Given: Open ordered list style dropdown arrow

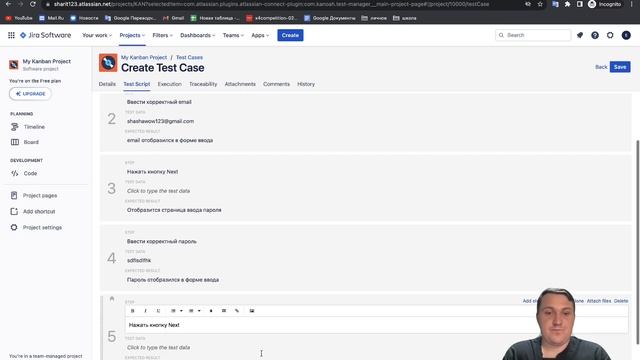Looking at the screenshot, I should pyautogui.click(x=181, y=311).
